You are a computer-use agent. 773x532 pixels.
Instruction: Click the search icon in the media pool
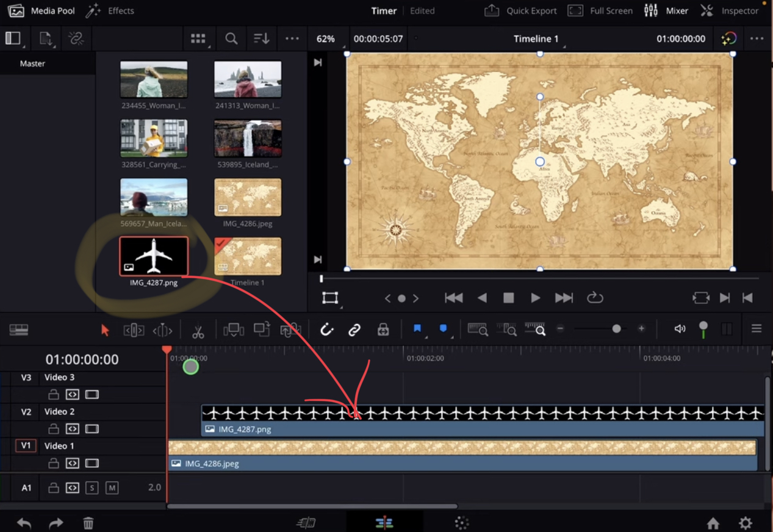click(x=231, y=38)
